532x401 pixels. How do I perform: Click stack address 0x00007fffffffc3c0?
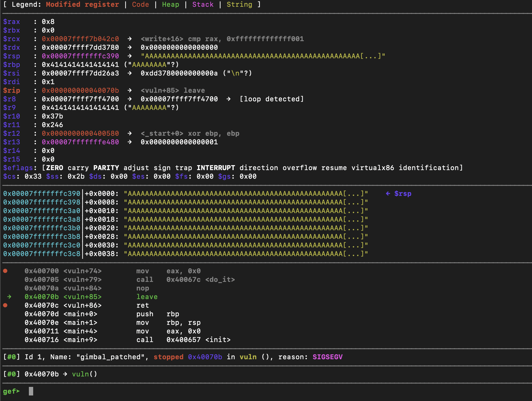point(42,245)
